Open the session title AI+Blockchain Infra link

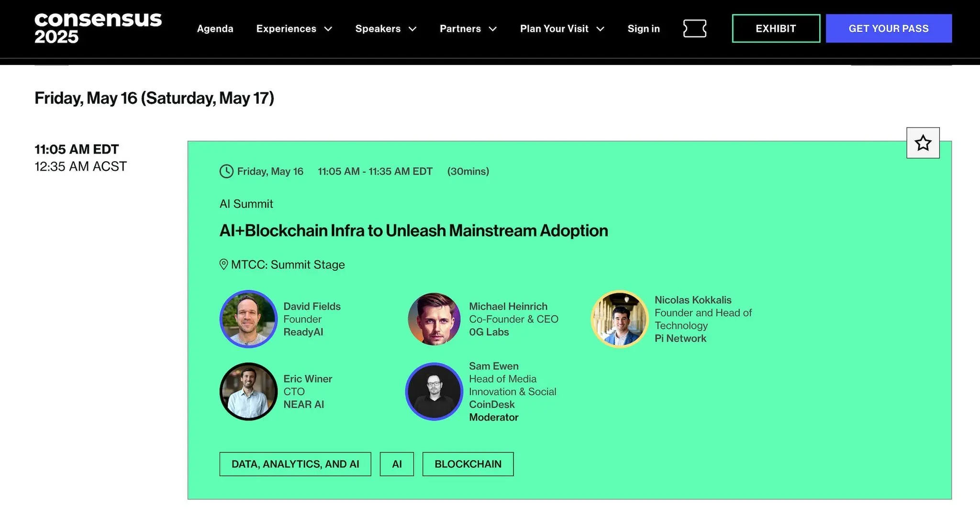click(x=414, y=231)
